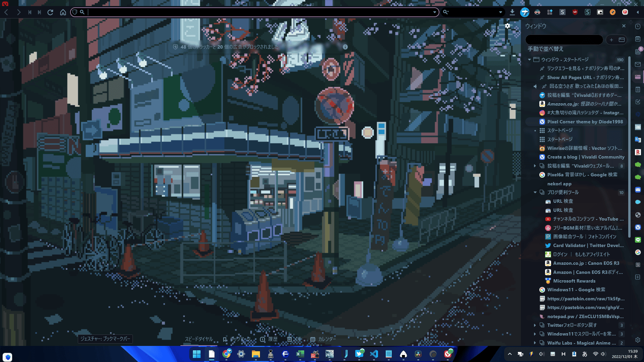Open the Calendar panel icon

click(638, 39)
